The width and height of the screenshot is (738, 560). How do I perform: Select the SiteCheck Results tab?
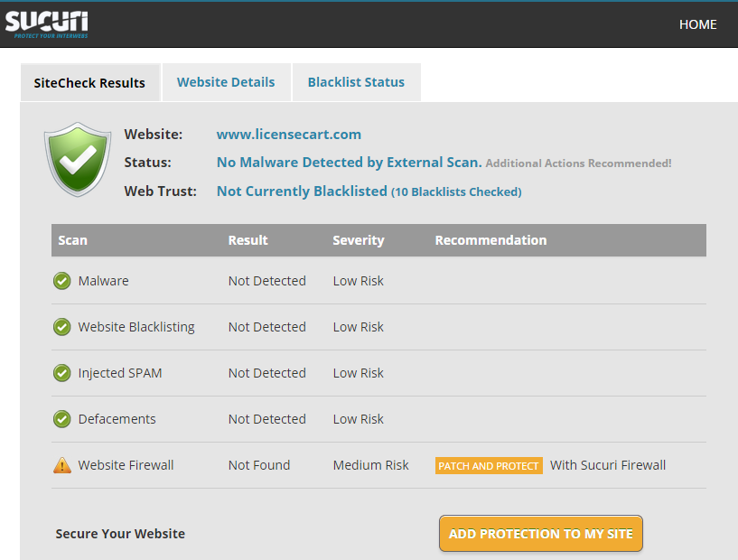pyautogui.click(x=90, y=83)
